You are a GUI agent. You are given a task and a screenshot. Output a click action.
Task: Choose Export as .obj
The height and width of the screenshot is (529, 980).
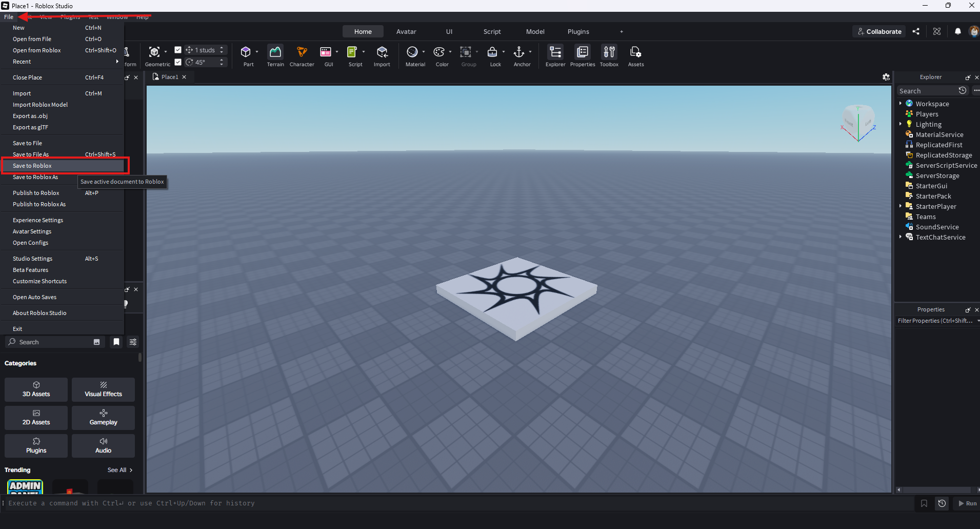click(x=63, y=116)
